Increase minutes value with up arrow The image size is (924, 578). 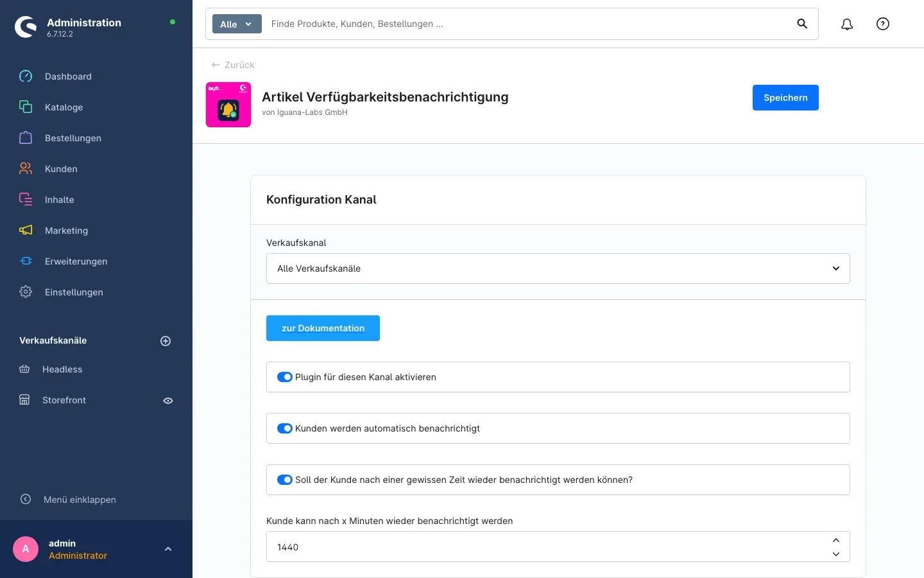point(836,540)
